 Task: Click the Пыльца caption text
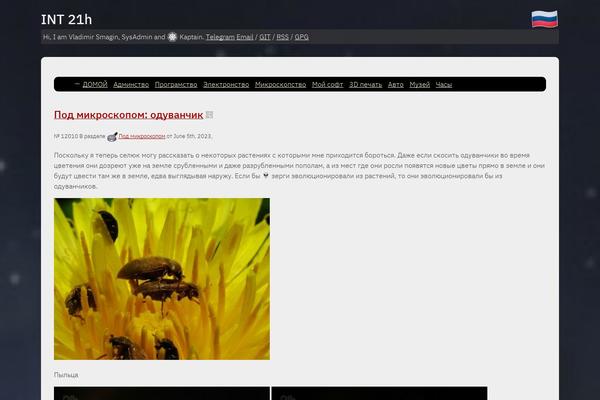66,375
